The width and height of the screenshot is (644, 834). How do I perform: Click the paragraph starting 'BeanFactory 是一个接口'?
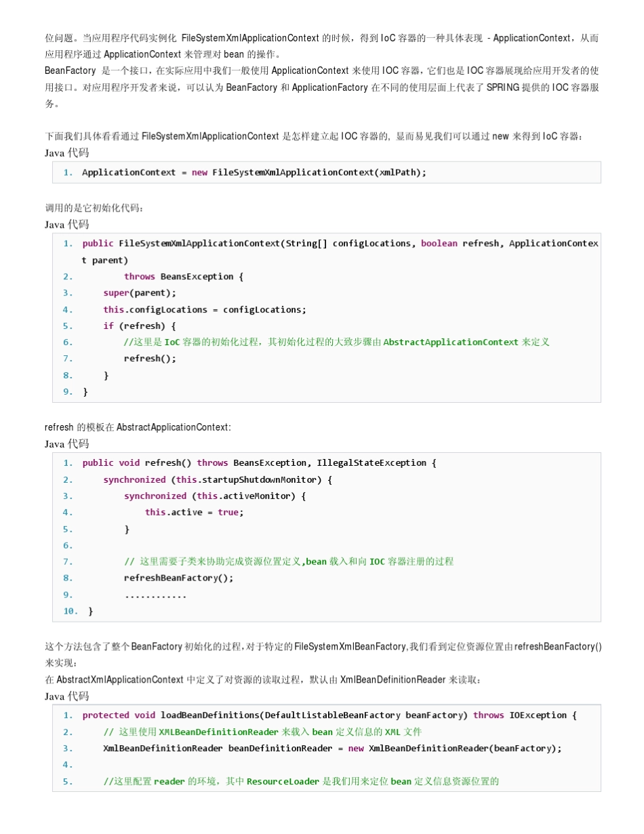[322, 87]
